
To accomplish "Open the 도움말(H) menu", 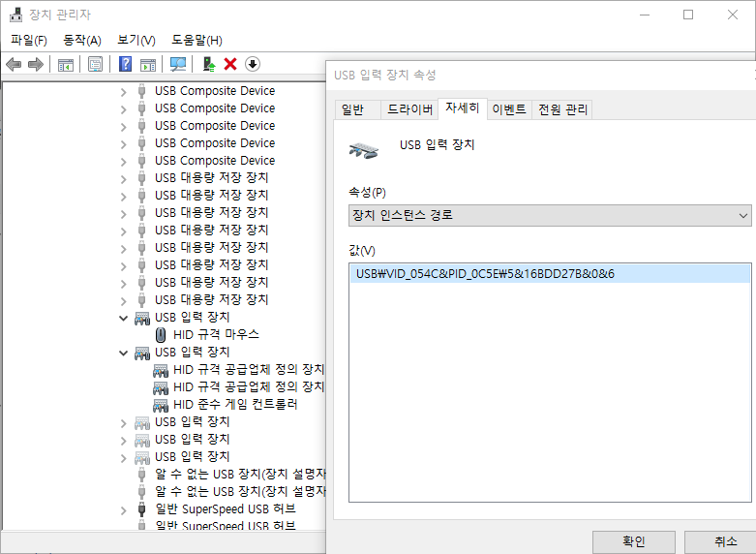I will coord(197,40).
